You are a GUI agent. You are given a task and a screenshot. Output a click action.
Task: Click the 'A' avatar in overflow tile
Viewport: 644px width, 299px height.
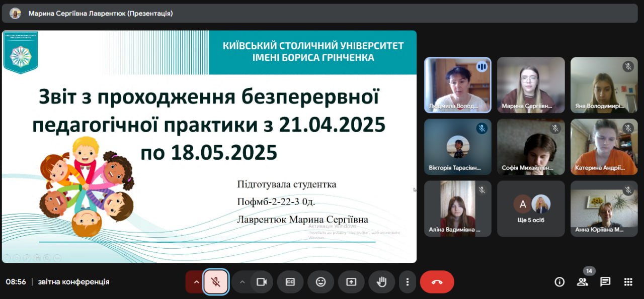(x=523, y=204)
